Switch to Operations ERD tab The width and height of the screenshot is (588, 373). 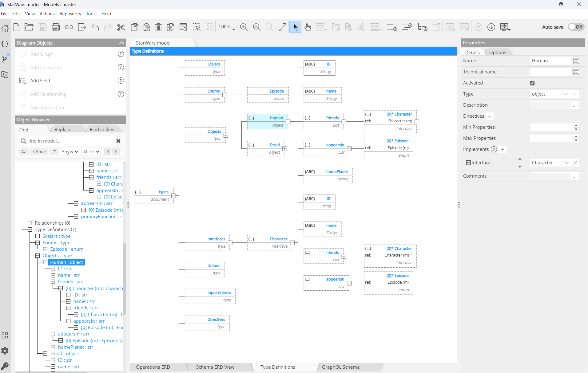coord(153,367)
